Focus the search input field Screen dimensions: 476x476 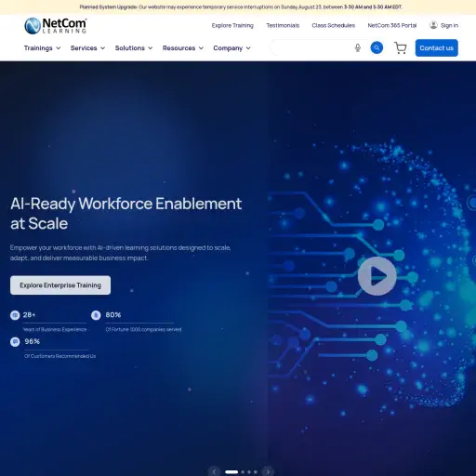(x=311, y=47)
